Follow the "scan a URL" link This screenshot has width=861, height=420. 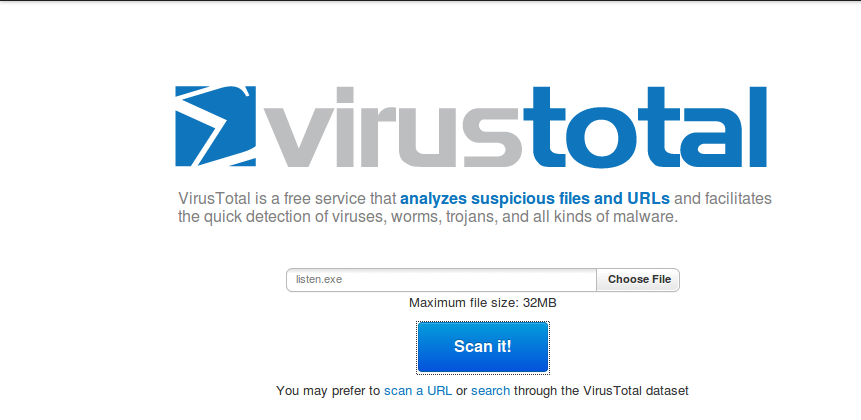coord(418,391)
